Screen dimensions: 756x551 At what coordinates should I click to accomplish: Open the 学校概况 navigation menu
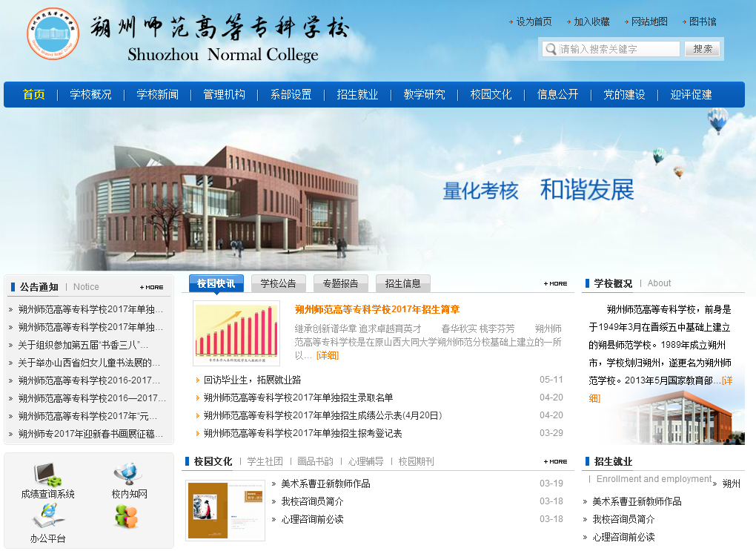click(90, 95)
